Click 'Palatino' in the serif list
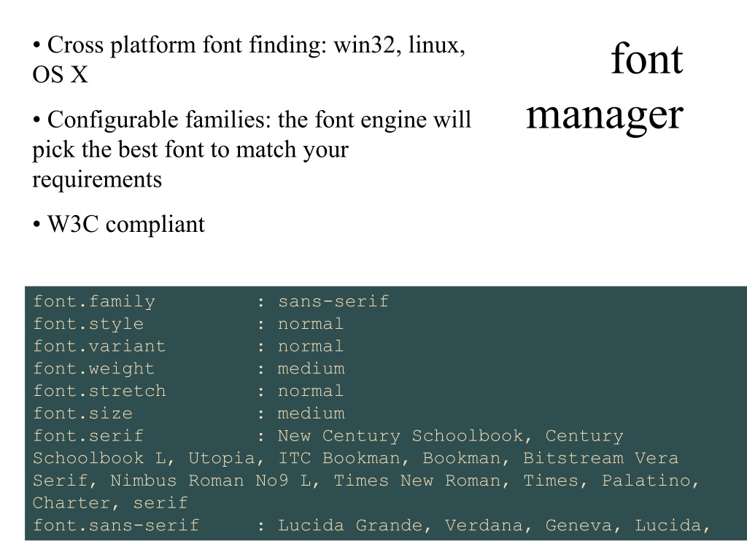747x560 pixels. point(646,480)
